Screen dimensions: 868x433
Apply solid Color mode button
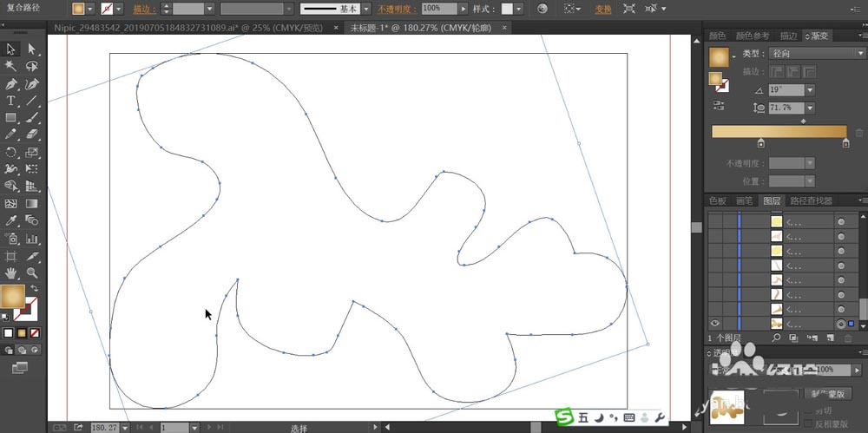[9, 333]
